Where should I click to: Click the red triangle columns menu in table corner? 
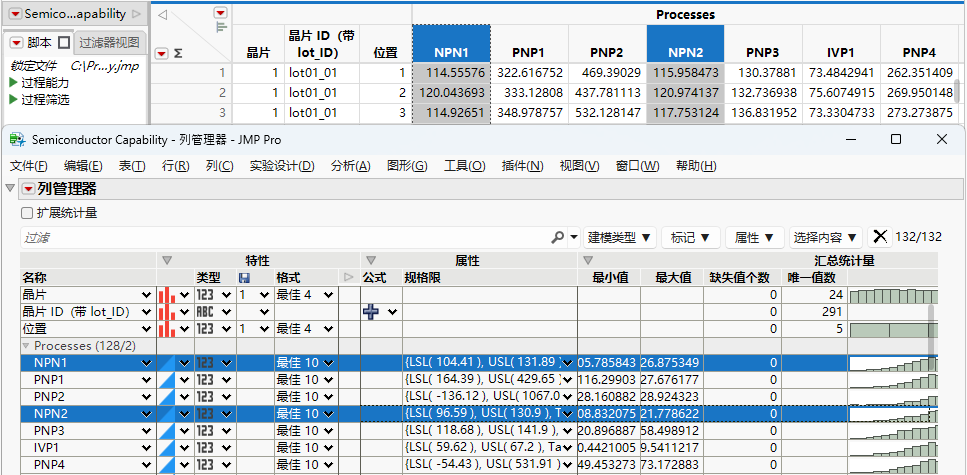click(x=220, y=13)
